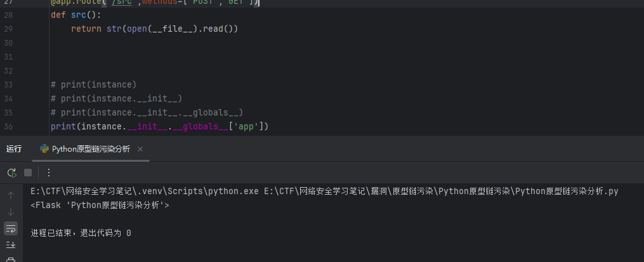Click the commented print(instance) line

94,85
